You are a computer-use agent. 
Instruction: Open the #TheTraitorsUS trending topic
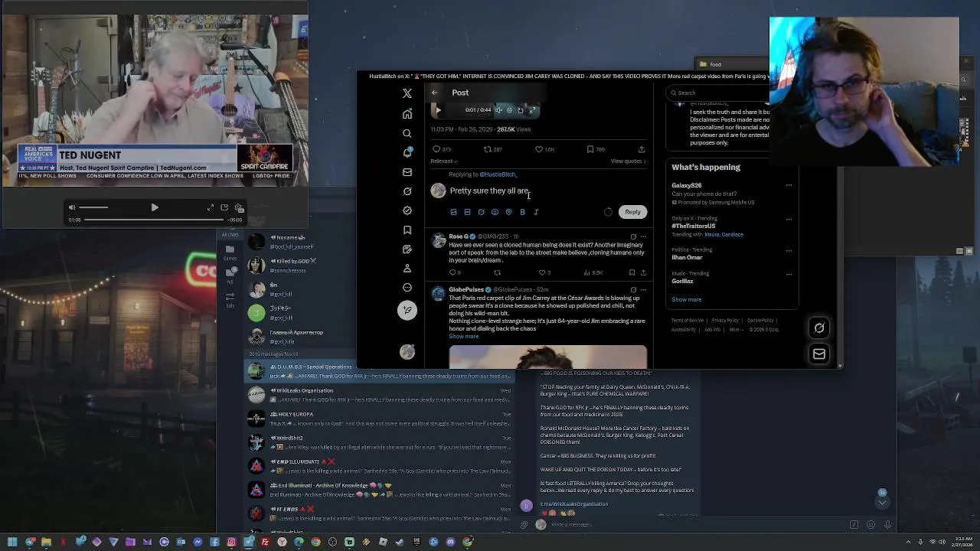tap(693, 227)
